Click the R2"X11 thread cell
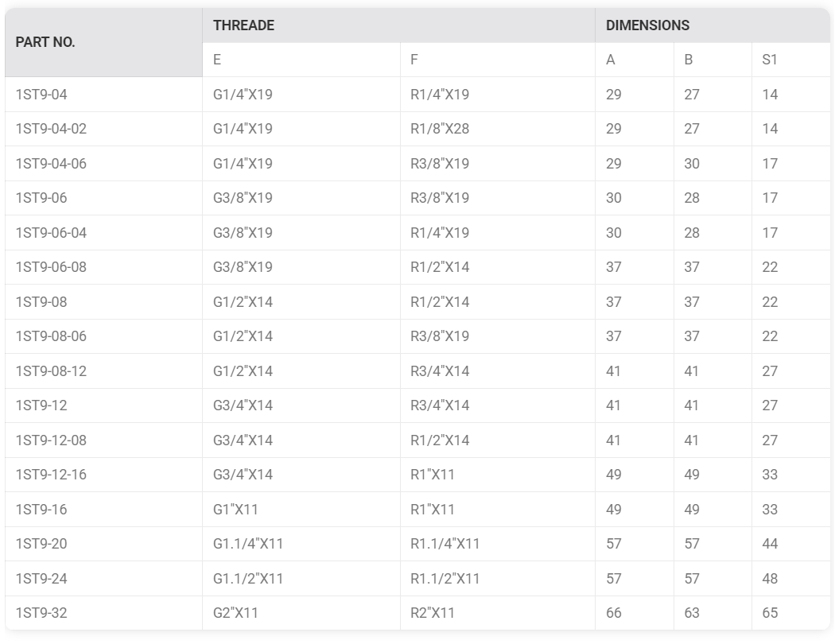 pos(433,613)
